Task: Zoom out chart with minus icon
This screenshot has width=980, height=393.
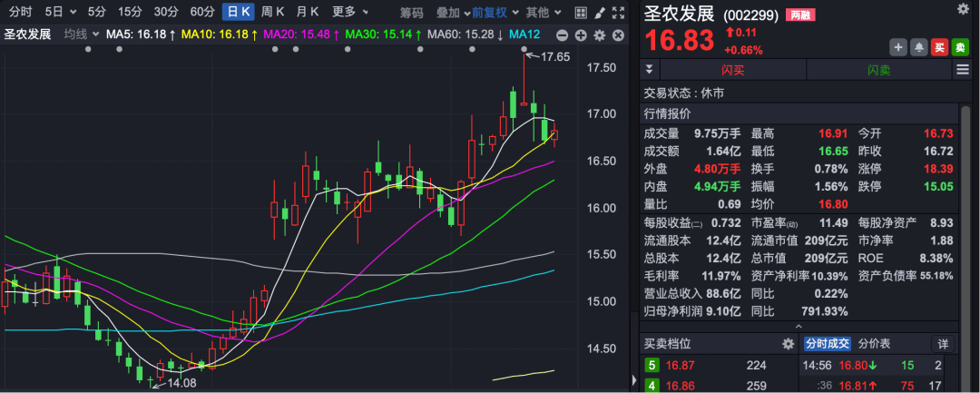Action: pyautogui.click(x=562, y=35)
